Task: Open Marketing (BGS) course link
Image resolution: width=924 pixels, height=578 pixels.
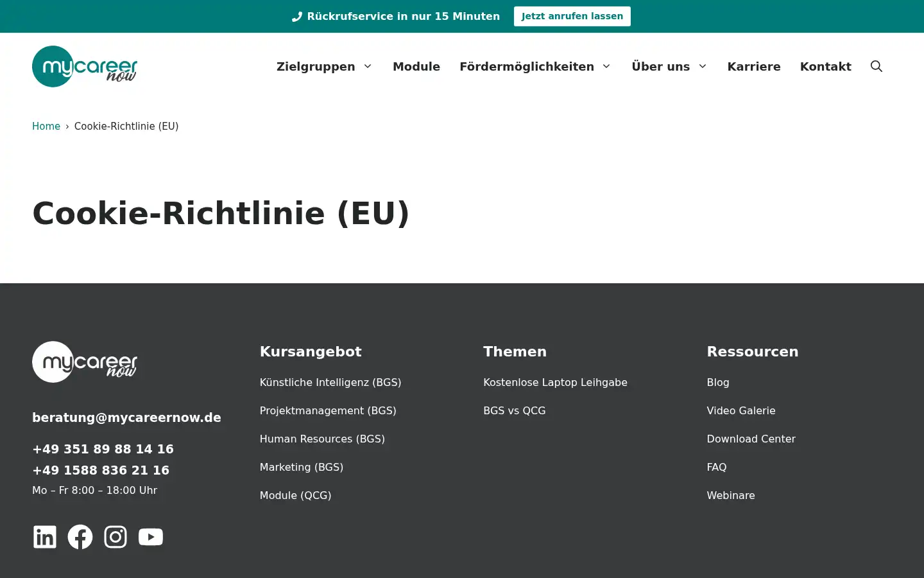Action: click(x=302, y=467)
